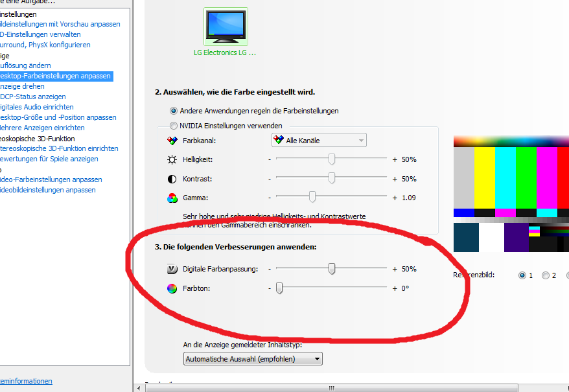Image resolution: width=569 pixels, height=392 pixels.
Task: Open 'HDCP-Status anzeigen' task
Action: (32, 97)
